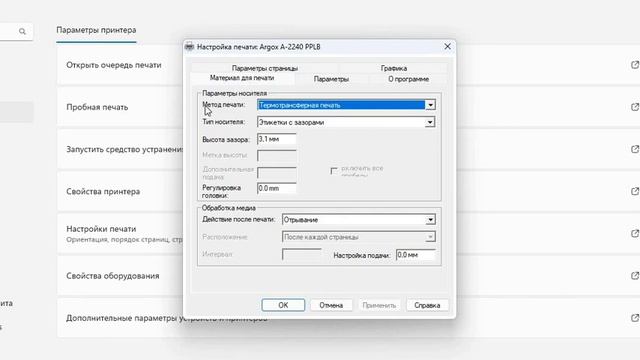Open Открыть очередь печати in Settings
640x360 pixels.
(x=114, y=65)
